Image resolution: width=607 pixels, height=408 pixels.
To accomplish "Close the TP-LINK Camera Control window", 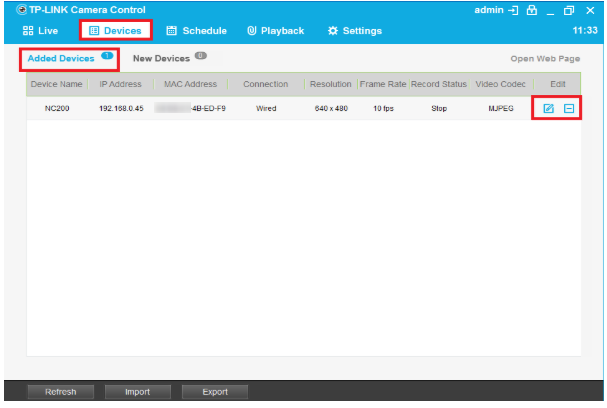I will click(x=590, y=10).
